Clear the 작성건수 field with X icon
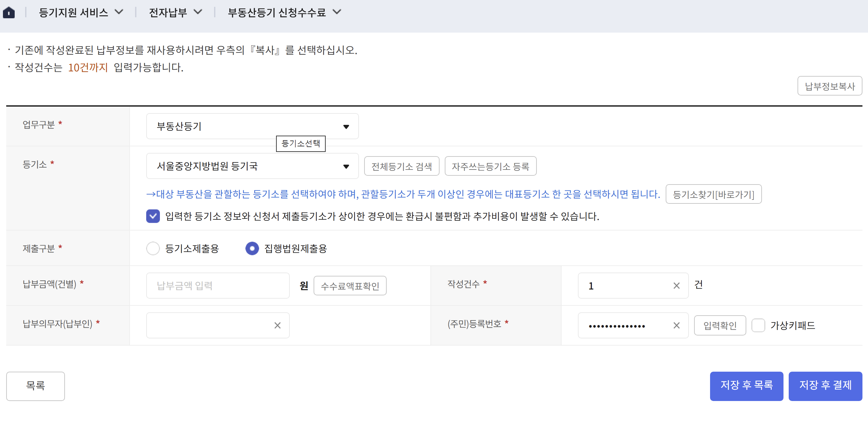This screenshot has height=431, width=868. point(676,286)
